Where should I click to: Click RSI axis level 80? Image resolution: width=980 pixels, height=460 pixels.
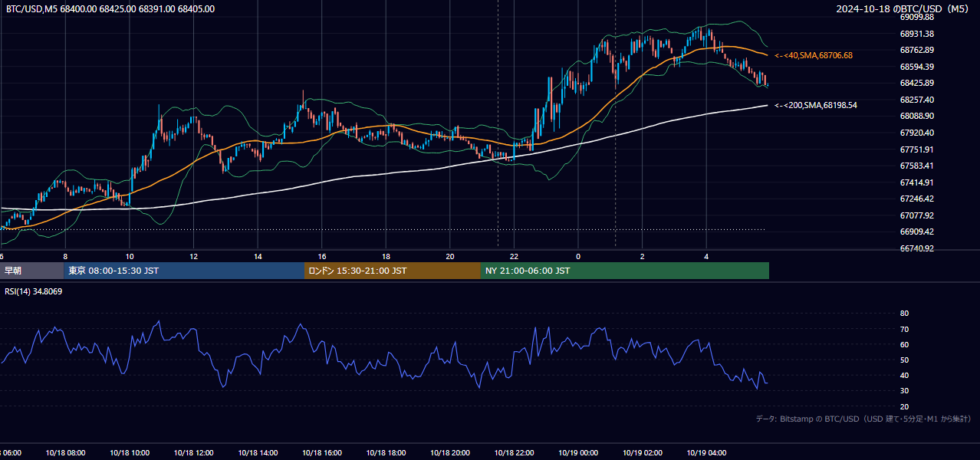[904, 314]
